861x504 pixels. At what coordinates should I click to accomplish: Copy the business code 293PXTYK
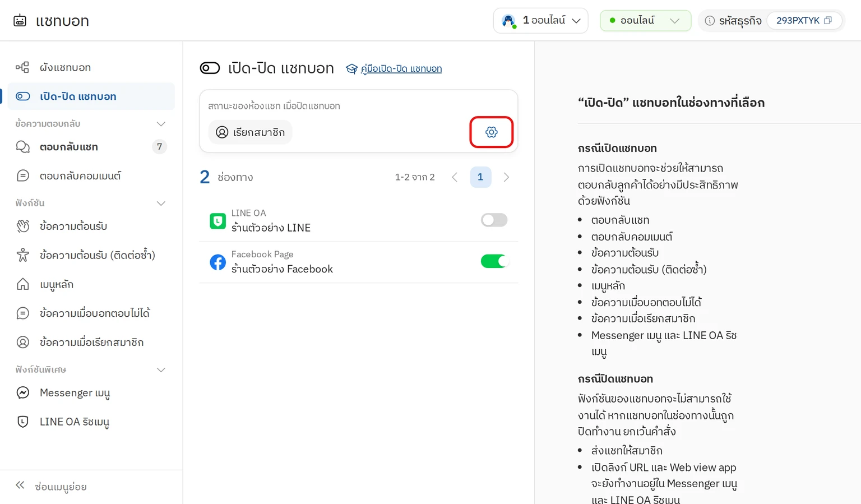[827, 21]
